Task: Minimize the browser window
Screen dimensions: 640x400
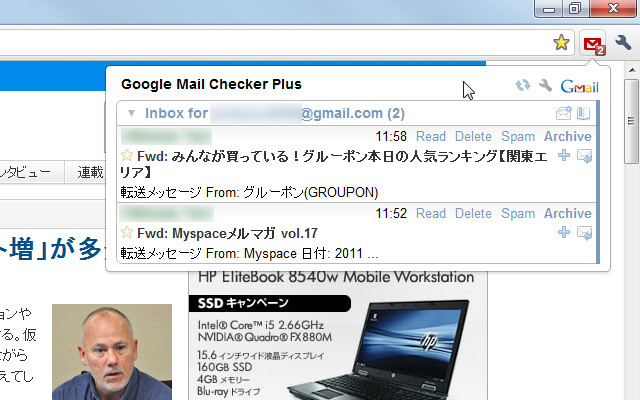Action: pos(549,8)
